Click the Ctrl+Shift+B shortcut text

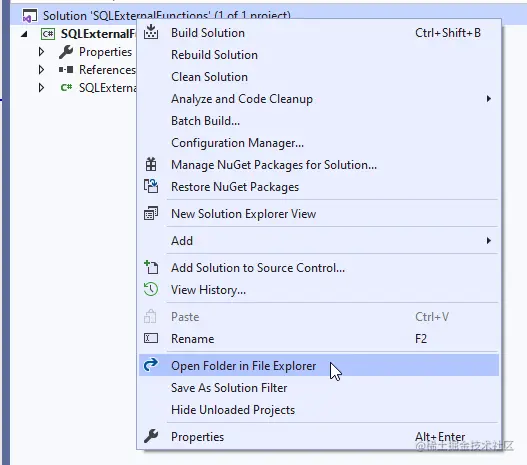point(448,33)
